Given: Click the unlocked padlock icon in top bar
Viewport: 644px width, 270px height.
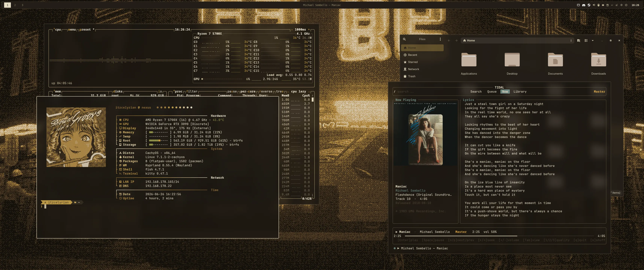Looking at the screenshot, I should pyautogui.click(x=617, y=5).
